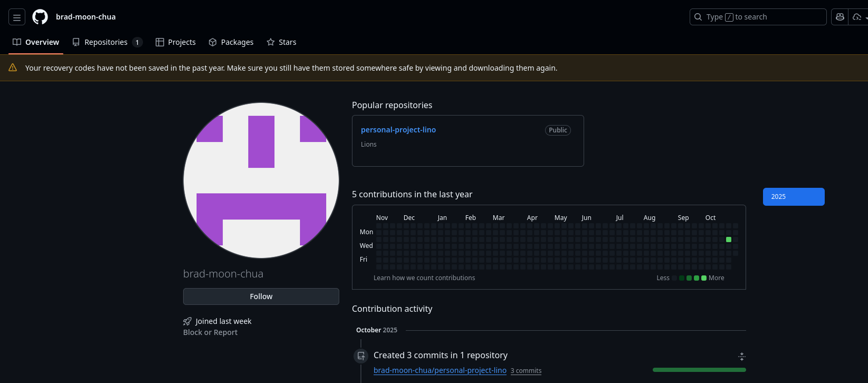Click the rocket icon beside Joined
Image resolution: width=868 pixels, height=383 pixels.
[x=187, y=321]
